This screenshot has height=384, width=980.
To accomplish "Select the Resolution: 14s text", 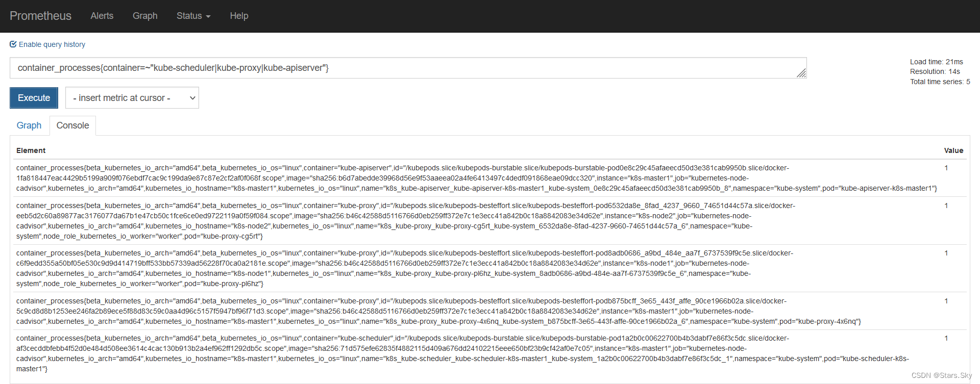I will [x=935, y=71].
